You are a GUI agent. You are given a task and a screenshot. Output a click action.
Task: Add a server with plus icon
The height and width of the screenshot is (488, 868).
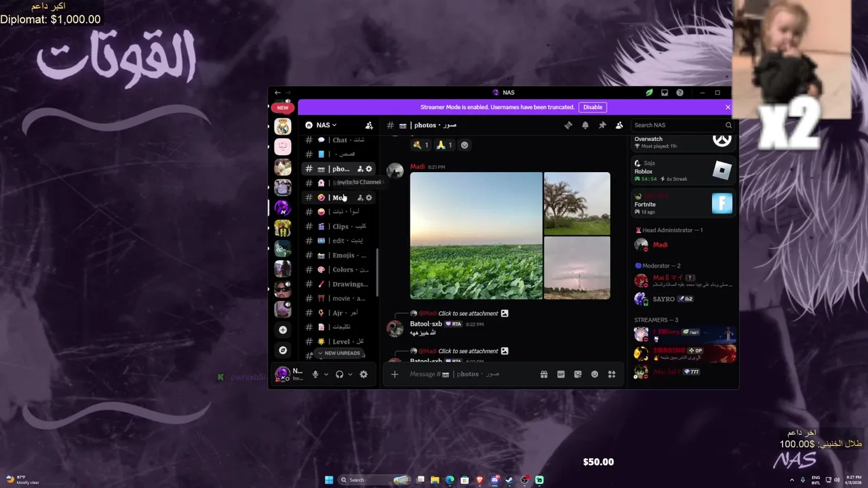[x=283, y=330]
